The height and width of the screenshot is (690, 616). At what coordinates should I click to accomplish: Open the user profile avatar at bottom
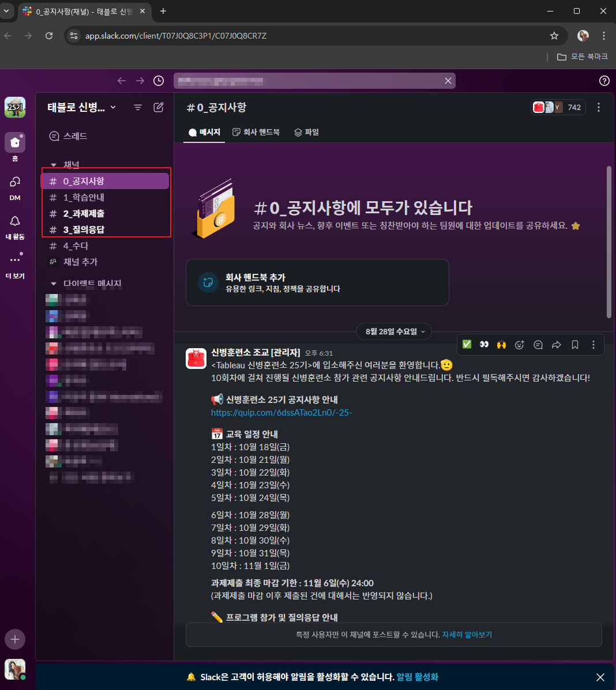15,669
